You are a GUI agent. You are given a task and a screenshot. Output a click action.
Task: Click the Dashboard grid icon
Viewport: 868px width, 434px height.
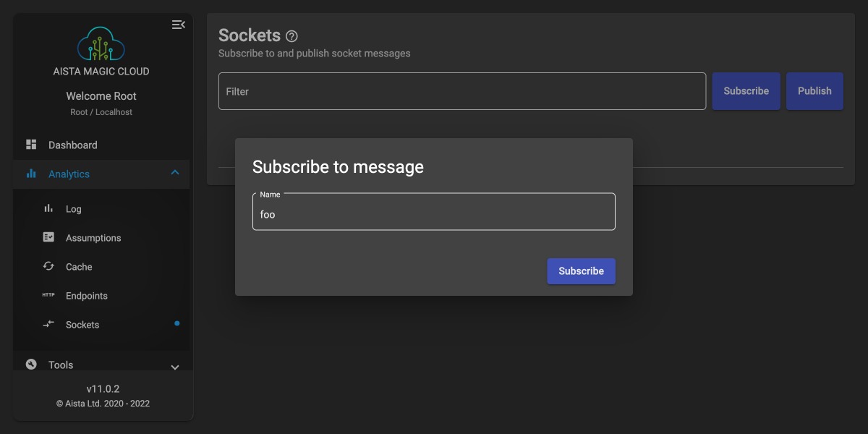pyautogui.click(x=31, y=145)
